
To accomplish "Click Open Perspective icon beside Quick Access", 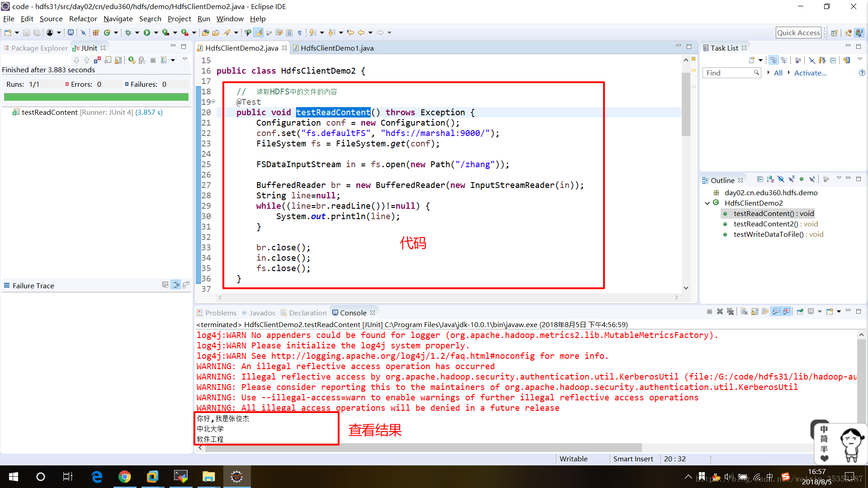I will pyautogui.click(x=835, y=33).
